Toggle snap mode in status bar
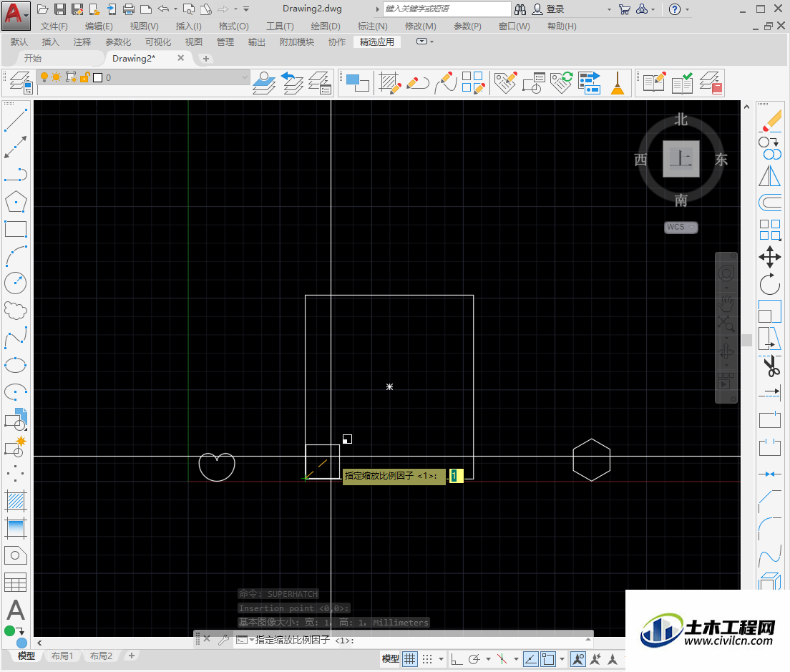 427,659
